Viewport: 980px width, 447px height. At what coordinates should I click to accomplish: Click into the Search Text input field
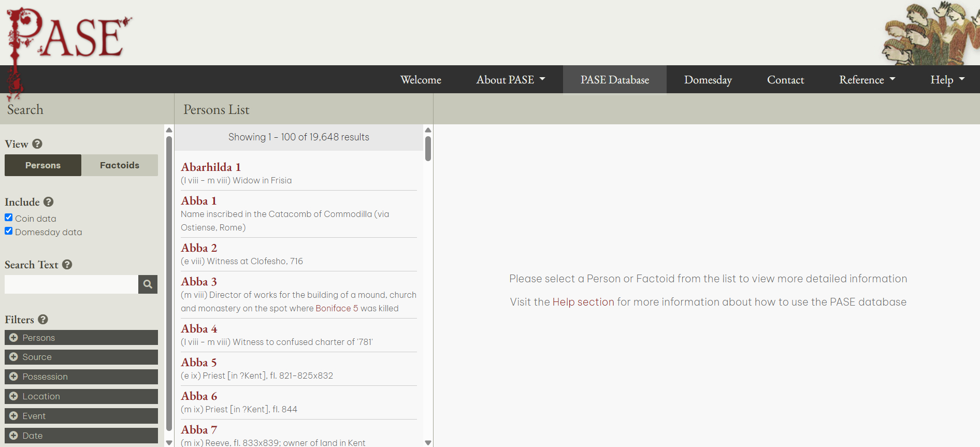pos(71,284)
